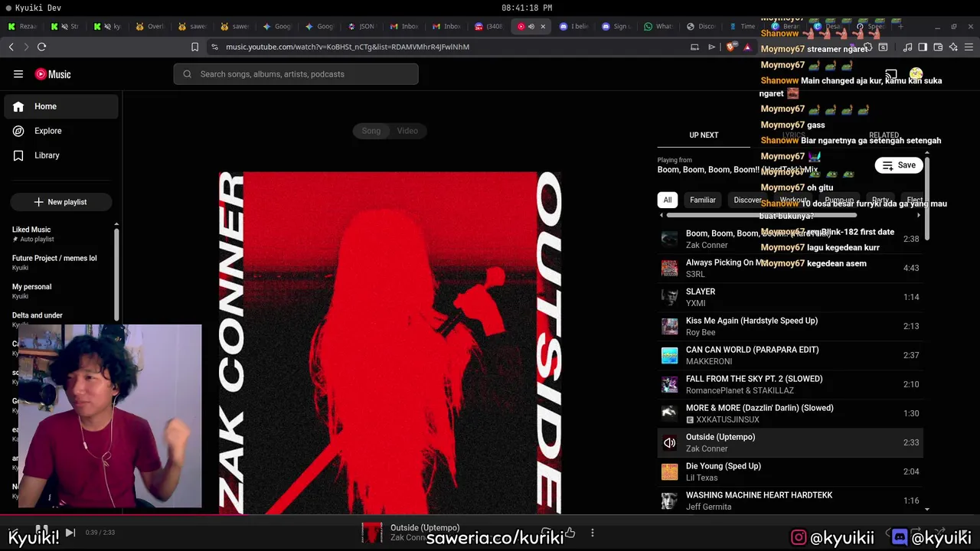
Task: Click the Brave Shields lion icon
Action: [730, 47]
